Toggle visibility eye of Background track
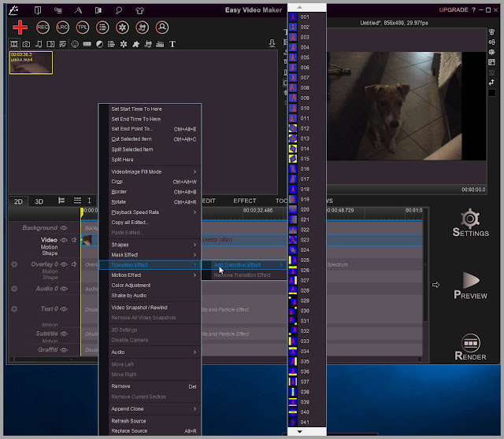Image resolution: width=504 pixels, height=439 pixels. tap(64, 228)
